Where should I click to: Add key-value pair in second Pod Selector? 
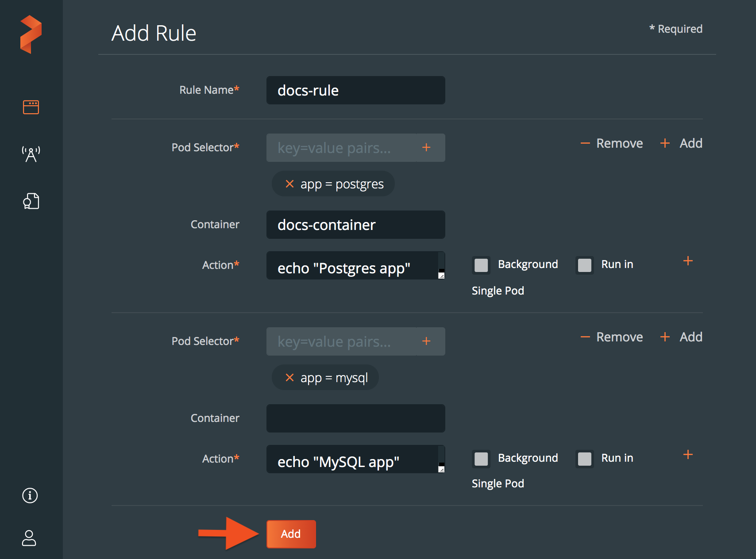426,341
